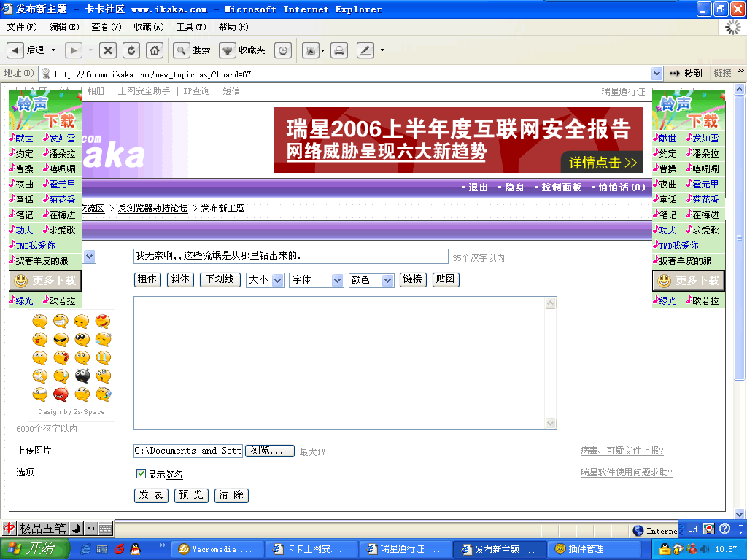Click the 预览 preview button
This screenshot has width=747, height=560.
[191, 495]
